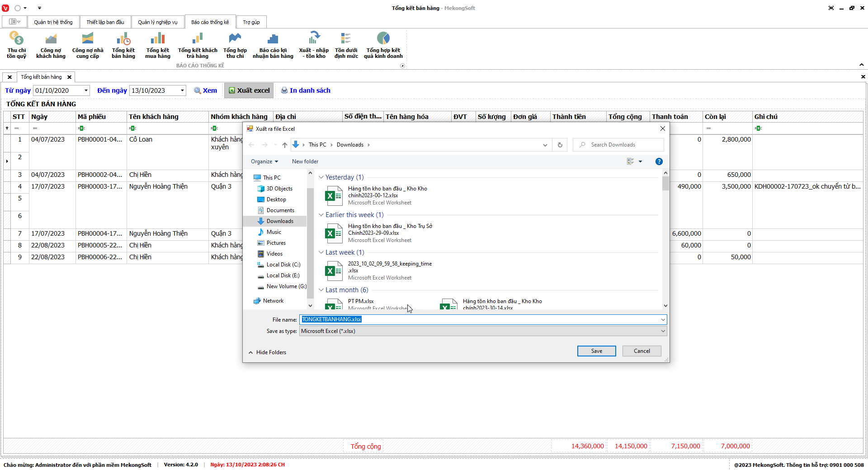The image size is (868, 470).
Task: Click Save button in Excel export dialog
Action: (596, 351)
